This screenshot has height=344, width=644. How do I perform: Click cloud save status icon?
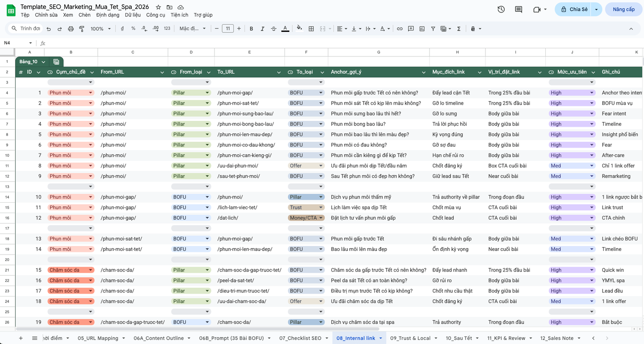181,7
